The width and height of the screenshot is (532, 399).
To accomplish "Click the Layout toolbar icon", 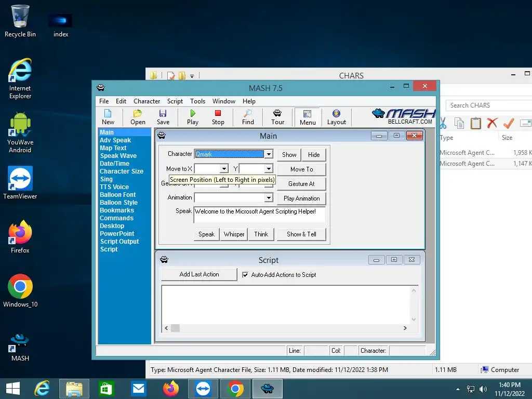I will [x=336, y=117].
